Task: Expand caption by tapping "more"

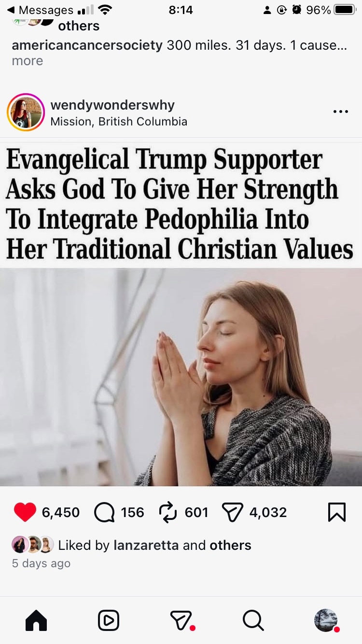Action: [28, 61]
